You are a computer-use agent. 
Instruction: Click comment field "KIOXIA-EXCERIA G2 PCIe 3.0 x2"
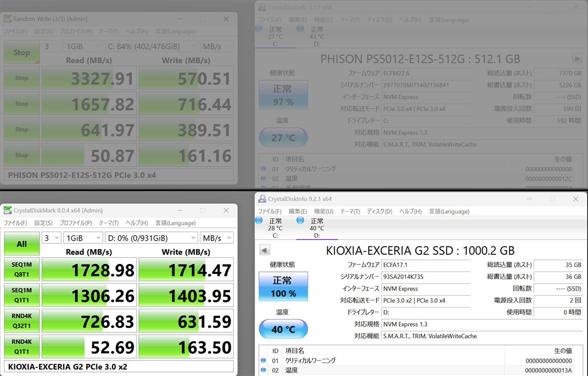(119, 366)
